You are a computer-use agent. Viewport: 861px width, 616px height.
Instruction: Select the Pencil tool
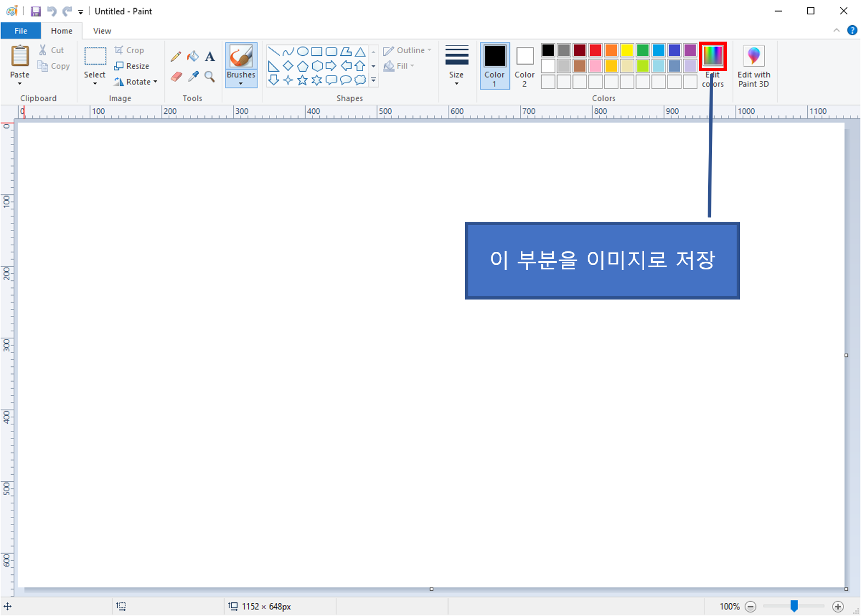point(176,56)
